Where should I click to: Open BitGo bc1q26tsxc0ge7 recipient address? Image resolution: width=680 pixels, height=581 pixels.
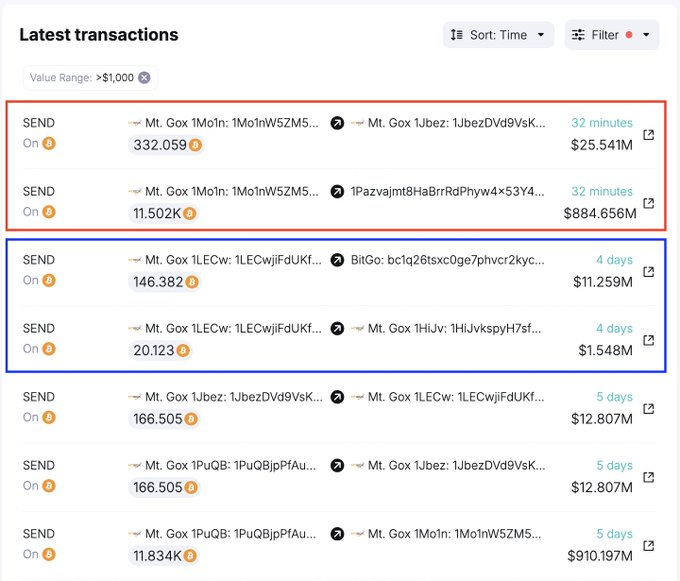pos(448,260)
